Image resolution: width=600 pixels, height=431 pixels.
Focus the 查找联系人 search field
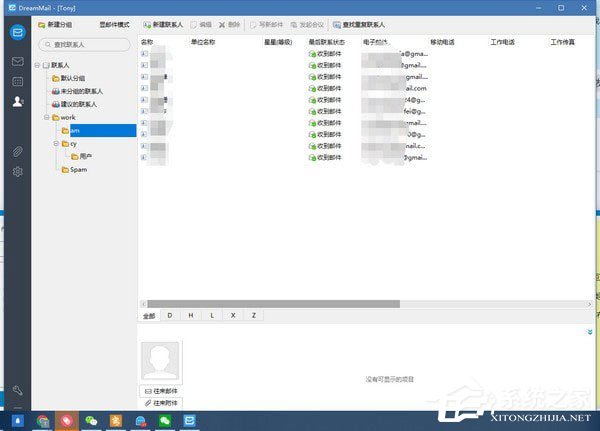tap(84, 45)
